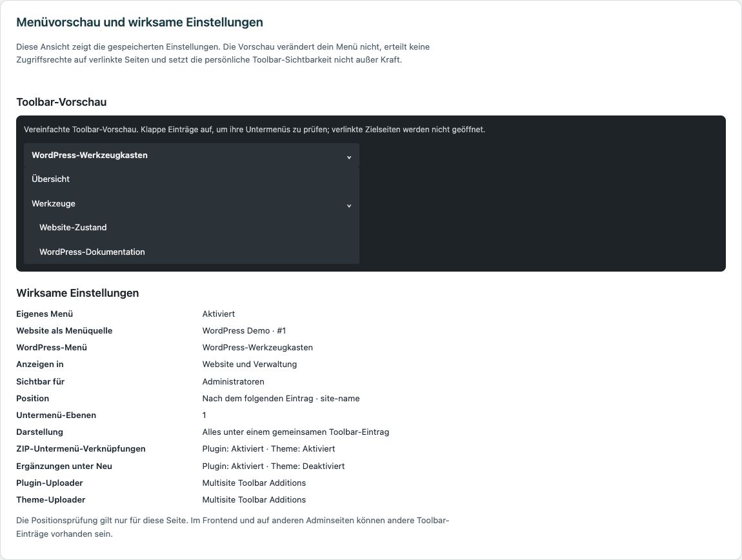
Task: Click the Ergänzungen unter Neu label
Action: click(65, 466)
